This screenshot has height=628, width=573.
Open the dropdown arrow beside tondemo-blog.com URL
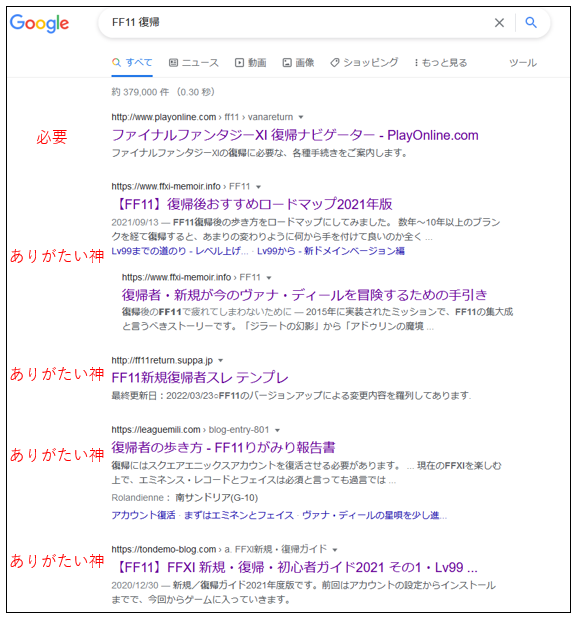pos(335,550)
